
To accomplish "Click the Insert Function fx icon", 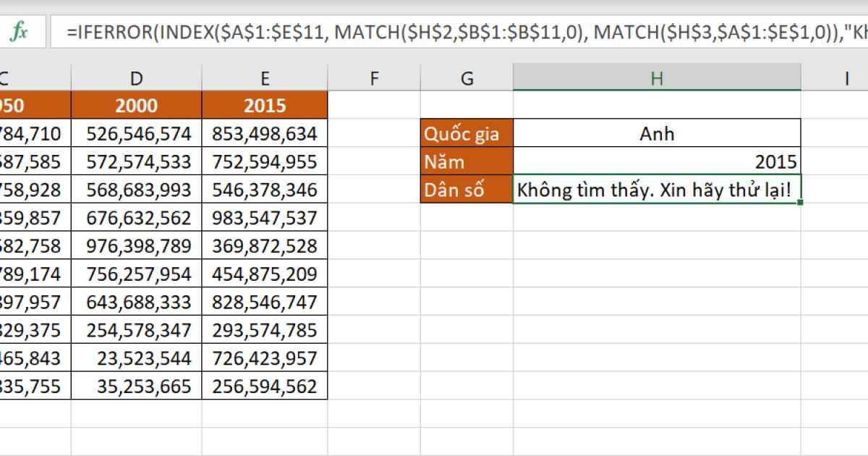I will point(20,33).
